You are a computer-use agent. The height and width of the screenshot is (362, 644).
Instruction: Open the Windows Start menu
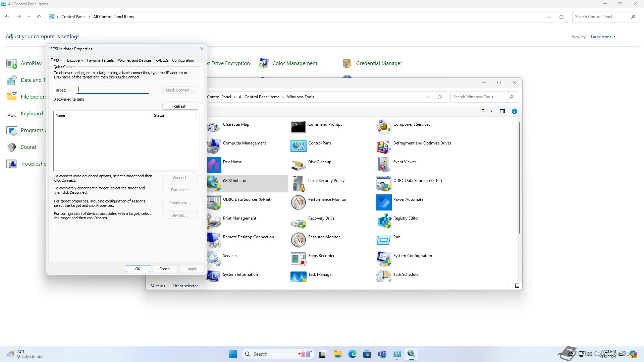point(233,354)
